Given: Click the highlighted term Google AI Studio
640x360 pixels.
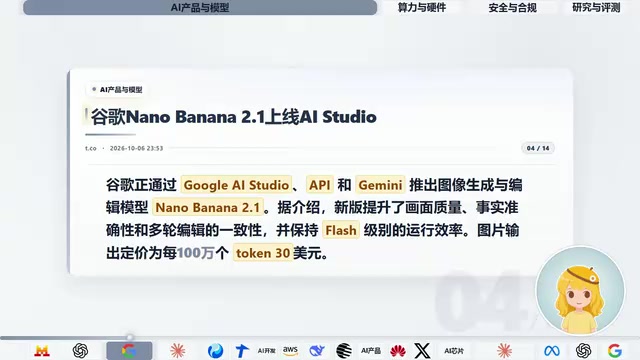Looking at the screenshot, I should (x=236, y=185).
